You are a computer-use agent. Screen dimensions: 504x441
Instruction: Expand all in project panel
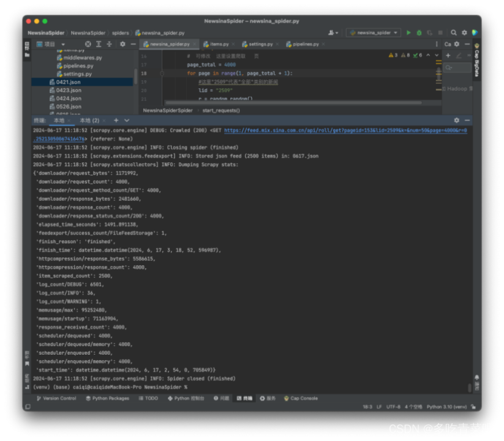point(99,44)
